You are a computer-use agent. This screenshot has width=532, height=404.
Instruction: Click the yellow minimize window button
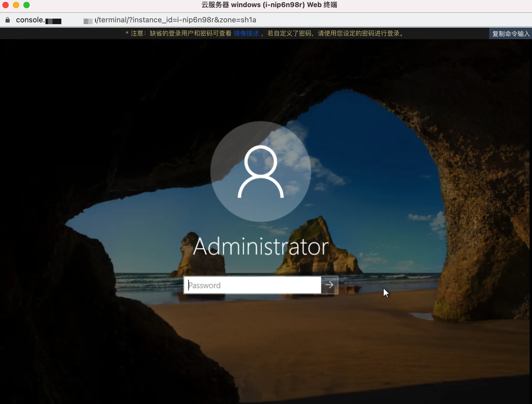(x=16, y=5)
